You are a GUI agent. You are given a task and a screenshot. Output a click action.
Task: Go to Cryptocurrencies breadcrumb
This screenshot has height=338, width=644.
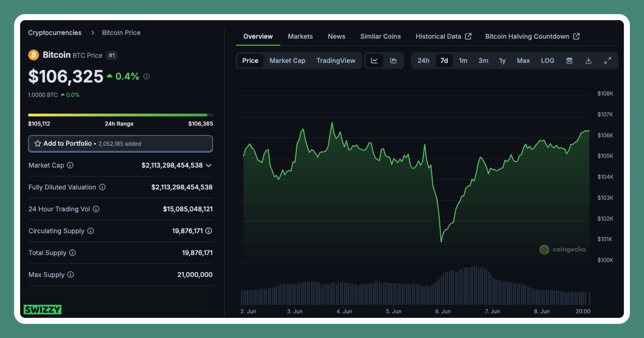pos(55,33)
